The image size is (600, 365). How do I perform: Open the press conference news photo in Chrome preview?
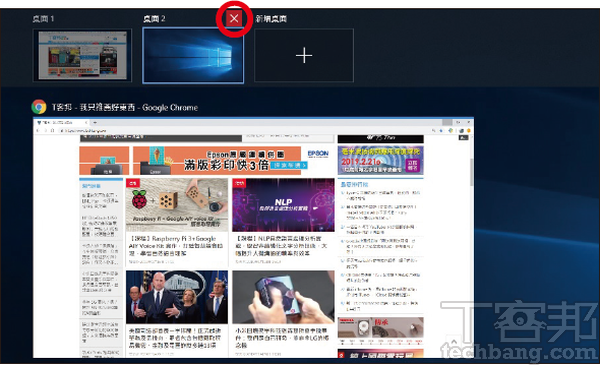177,297
